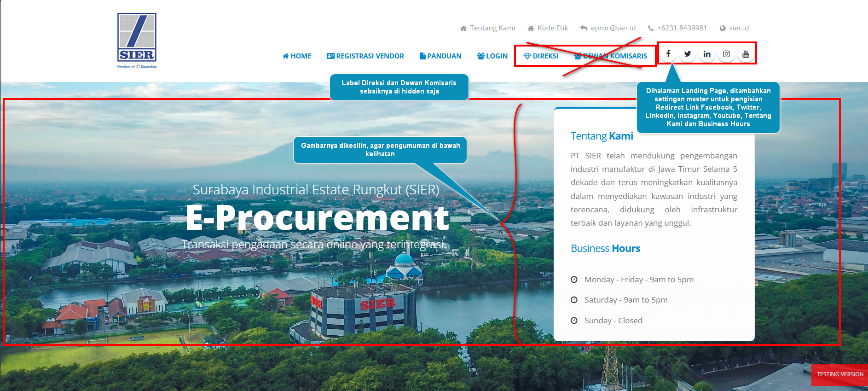Open the Kode Etik link

tap(548, 28)
